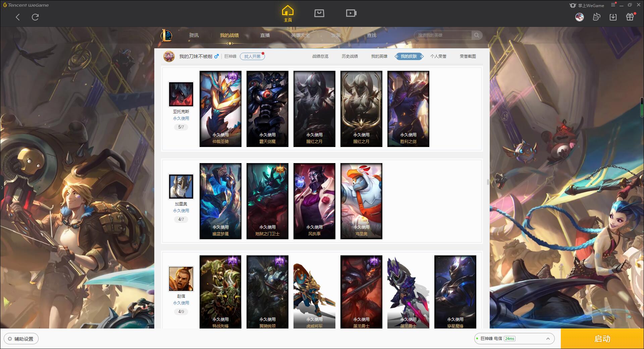
Task: Open the download manager icon
Action: (613, 17)
